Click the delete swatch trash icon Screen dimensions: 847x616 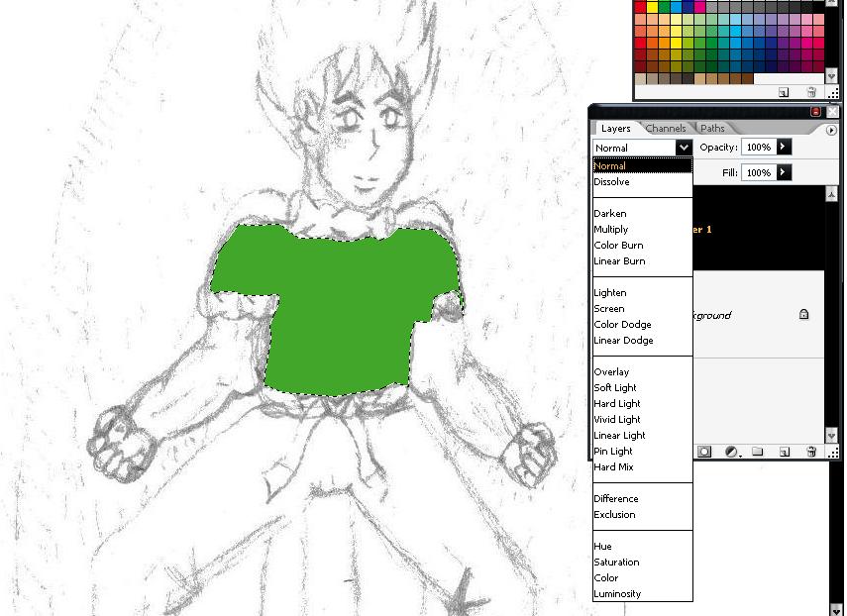(810, 92)
